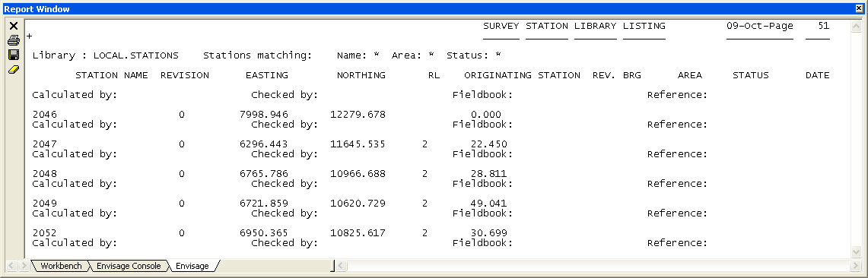The image size is (868, 278).
Task: Click northing value 10966.688 in the report
Action: point(358,173)
